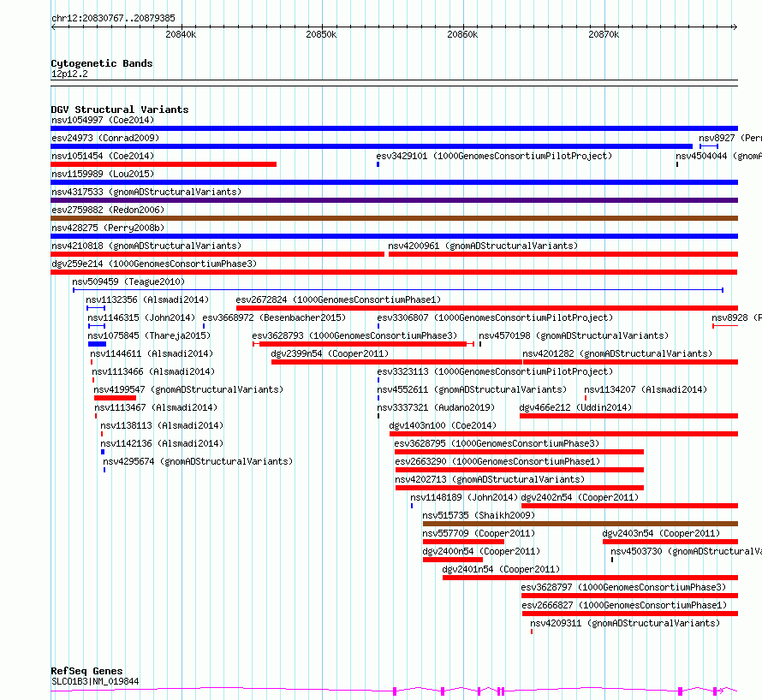Open the nsv557709 (Cooper2011) label
Viewport: 762px width, 700px height.
pyautogui.click(x=479, y=533)
